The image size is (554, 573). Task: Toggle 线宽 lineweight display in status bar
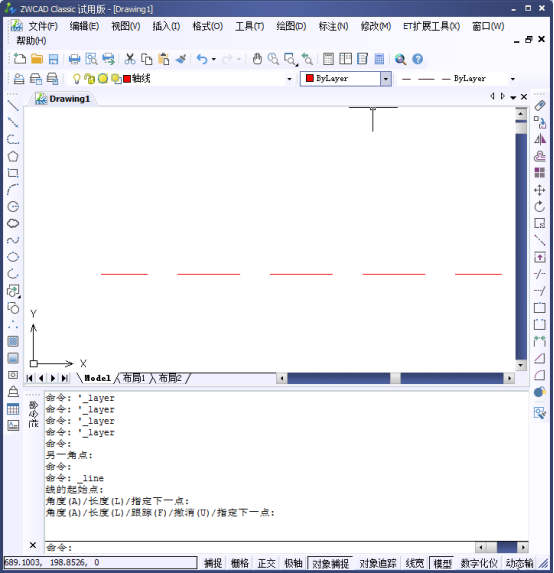[x=415, y=563]
